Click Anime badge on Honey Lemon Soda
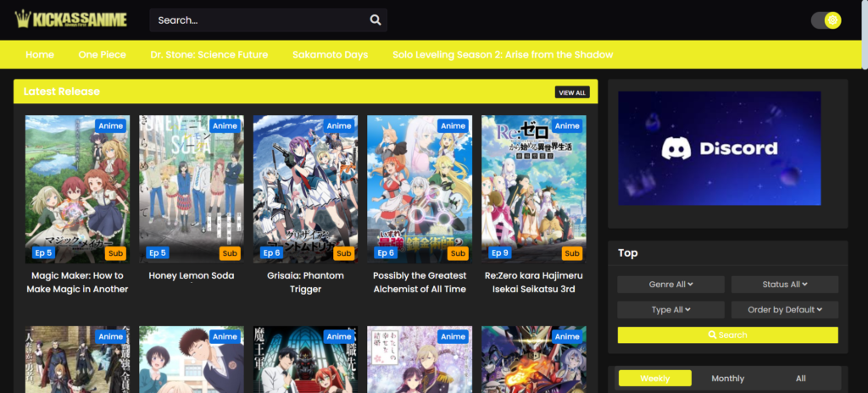 tap(225, 125)
